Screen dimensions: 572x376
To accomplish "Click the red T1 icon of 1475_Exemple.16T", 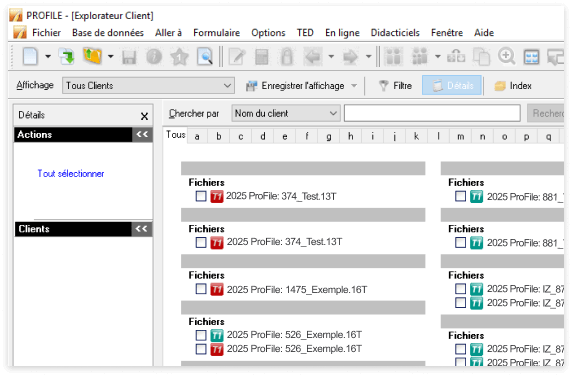I will 217,290.
